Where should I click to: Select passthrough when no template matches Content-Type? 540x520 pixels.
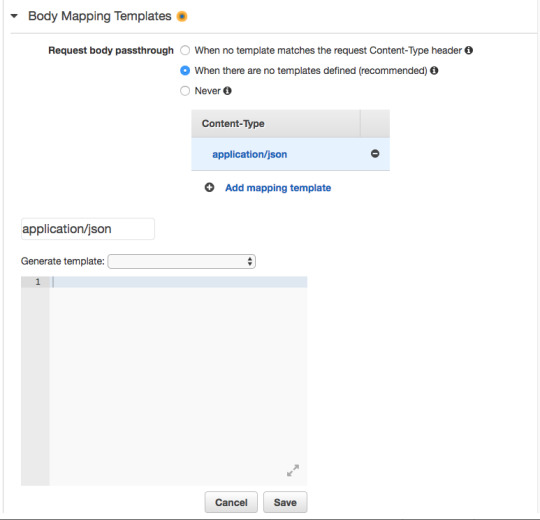(185, 50)
